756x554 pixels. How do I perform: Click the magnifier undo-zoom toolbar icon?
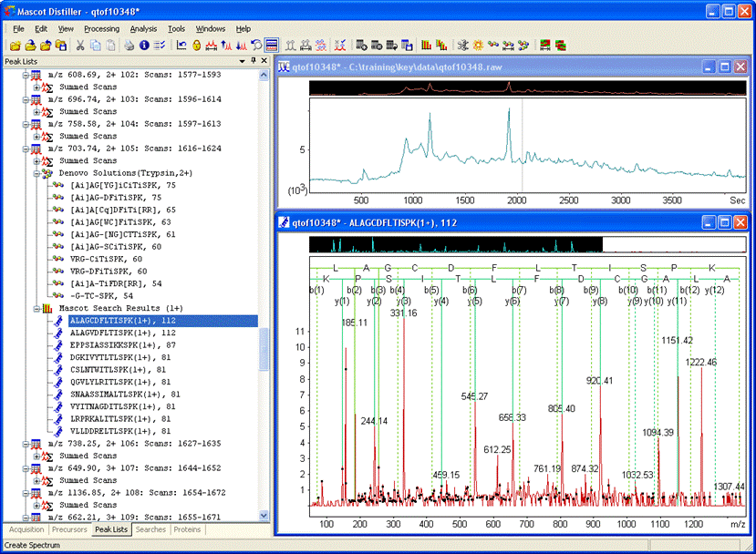click(256, 46)
